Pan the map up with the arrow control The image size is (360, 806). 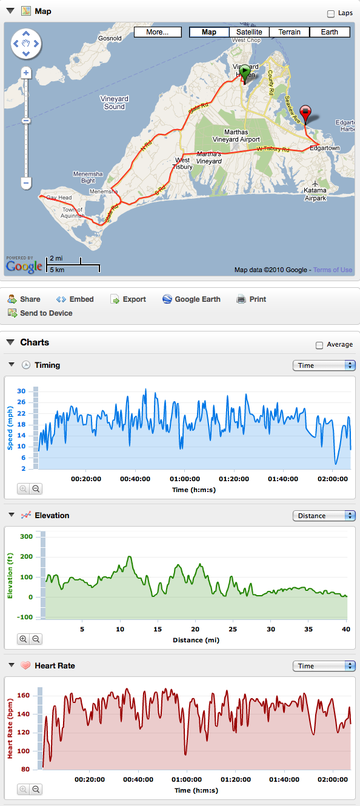pos(26,33)
